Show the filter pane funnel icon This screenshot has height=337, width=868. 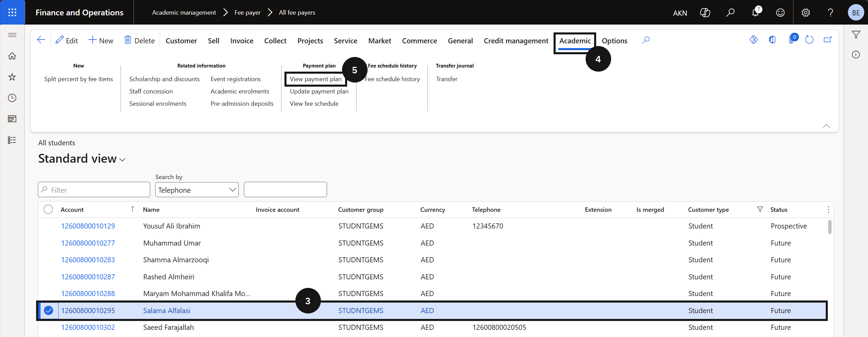pyautogui.click(x=856, y=34)
